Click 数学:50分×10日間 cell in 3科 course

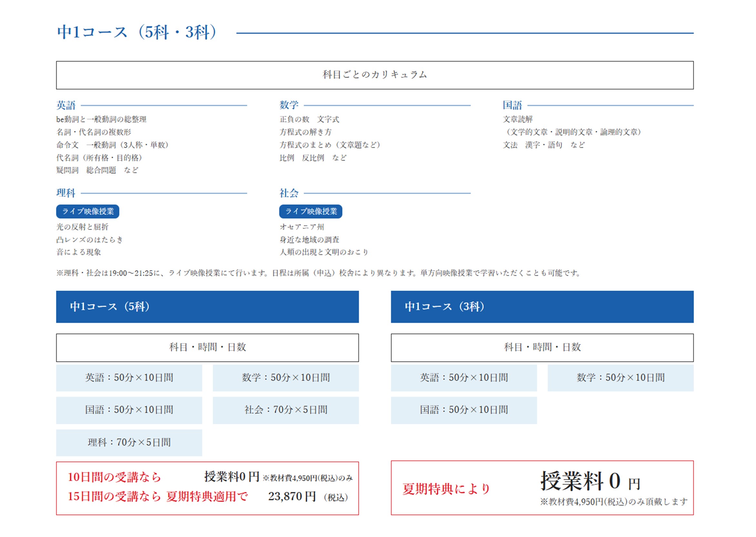coord(620,377)
